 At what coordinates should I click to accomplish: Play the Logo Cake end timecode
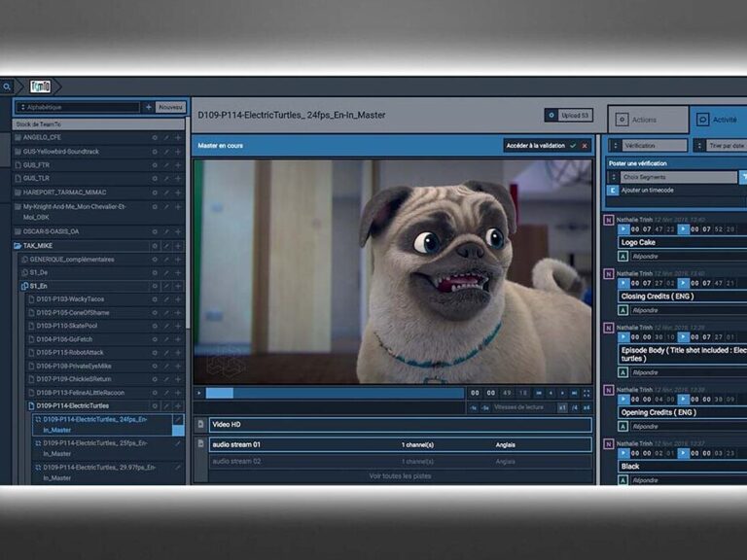pos(683,229)
